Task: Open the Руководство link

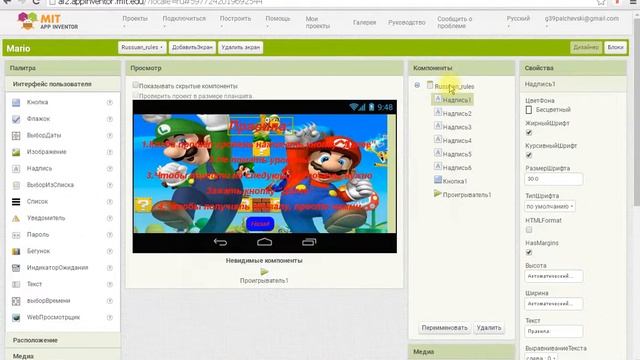Action: tap(407, 22)
